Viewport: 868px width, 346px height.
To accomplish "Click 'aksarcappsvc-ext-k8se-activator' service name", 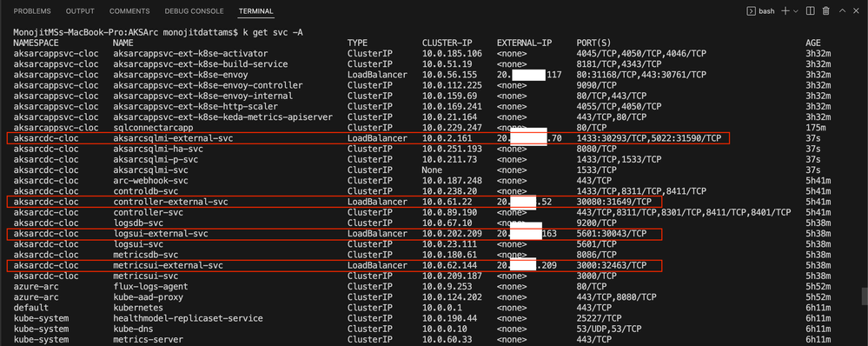I will tap(190, 54).
